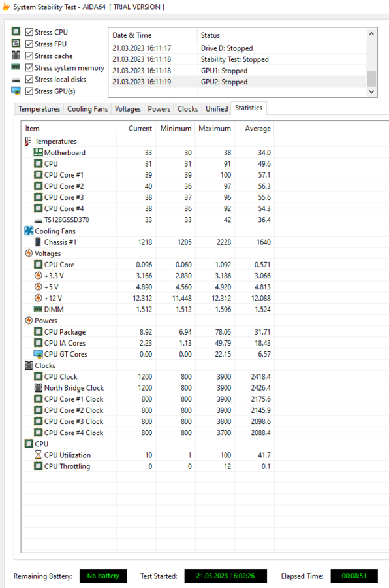The height and width of the screenshot is (588, 389).
Task: Click the RAM icon beside Stress system memory
Action: (x=16, y=67)
